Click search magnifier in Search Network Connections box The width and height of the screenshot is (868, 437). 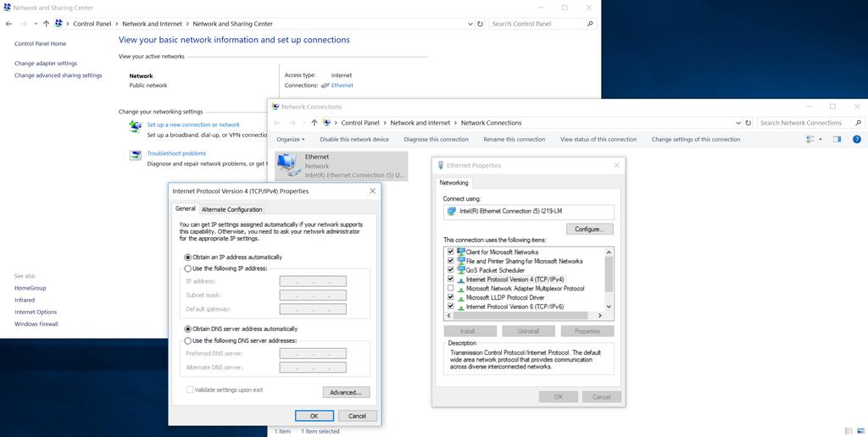tap(858, 123)
